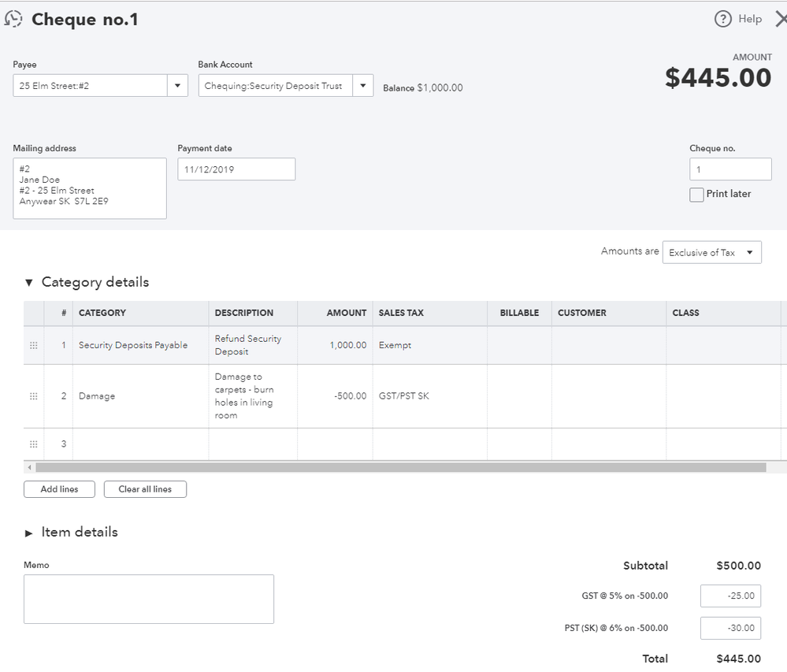Close the Cheque window

[x=780, y=19]
